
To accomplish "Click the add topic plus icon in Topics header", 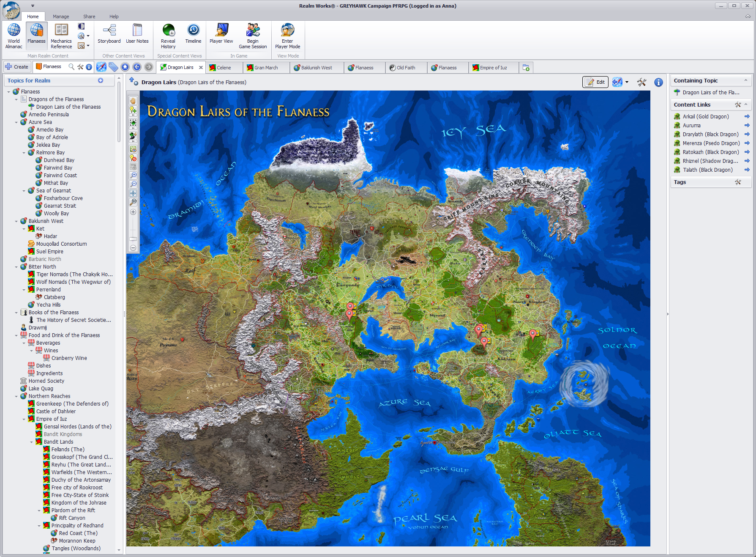I will [101, 80].
